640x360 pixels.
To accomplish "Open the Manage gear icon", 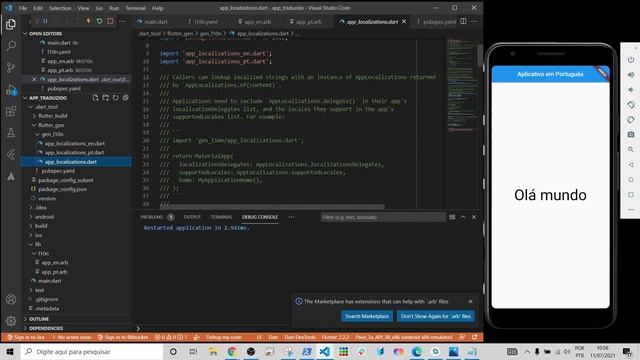I will tap(11, 320).
